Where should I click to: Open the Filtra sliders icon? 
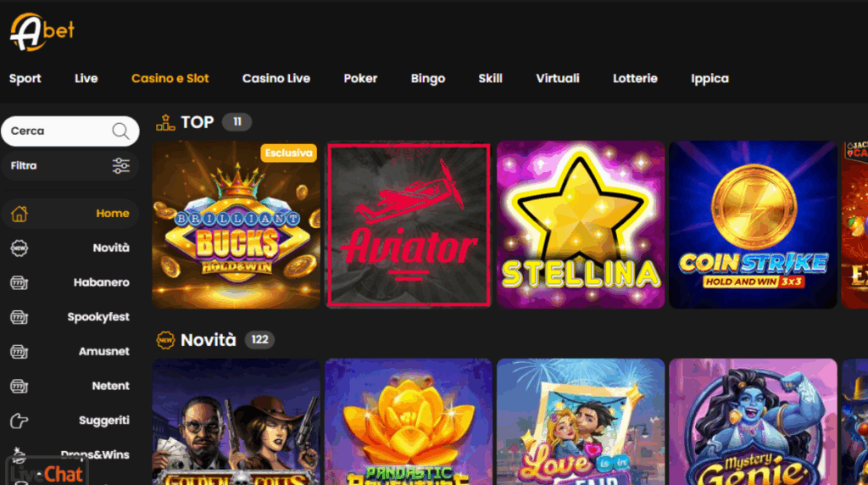(120, 165)
